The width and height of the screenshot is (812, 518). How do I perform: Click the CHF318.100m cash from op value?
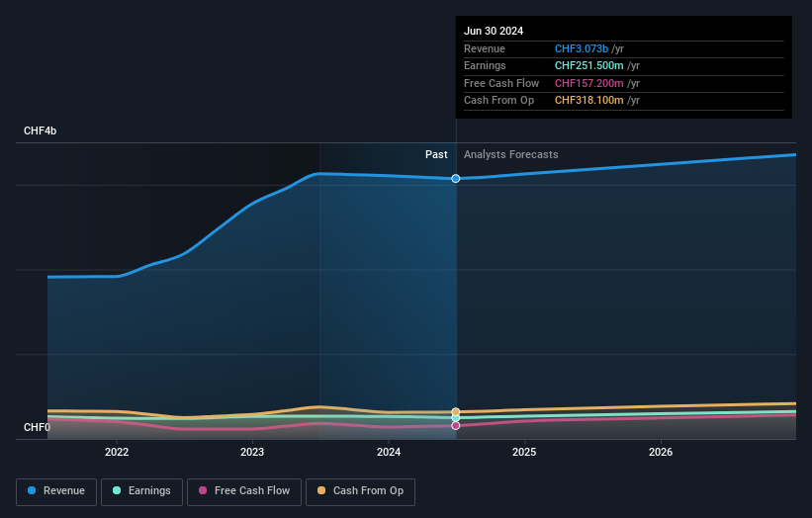point(588,101)
